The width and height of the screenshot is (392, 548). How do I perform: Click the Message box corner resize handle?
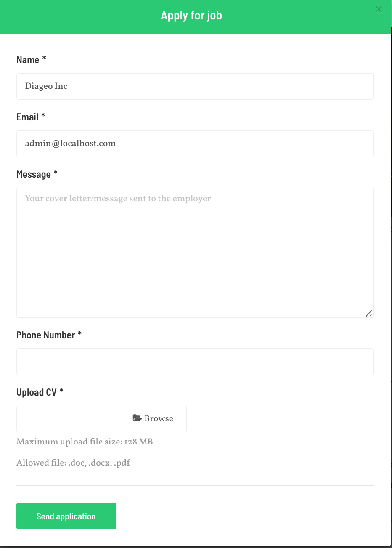pos(369,313)
